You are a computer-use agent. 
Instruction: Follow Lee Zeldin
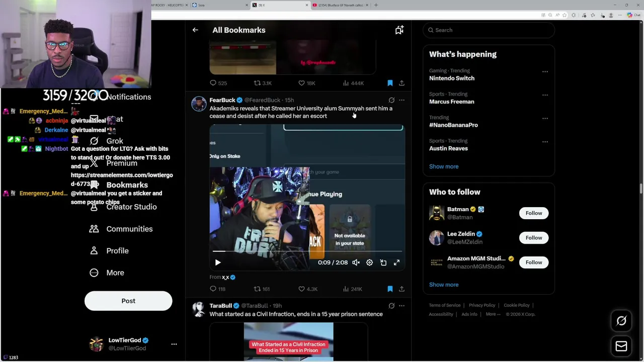click(534, 238)
